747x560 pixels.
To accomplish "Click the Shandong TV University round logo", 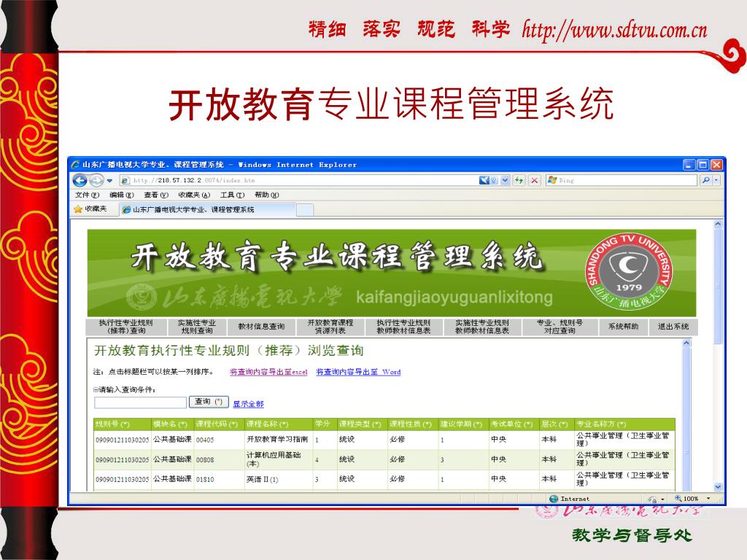I will click(x=630, y=273).
